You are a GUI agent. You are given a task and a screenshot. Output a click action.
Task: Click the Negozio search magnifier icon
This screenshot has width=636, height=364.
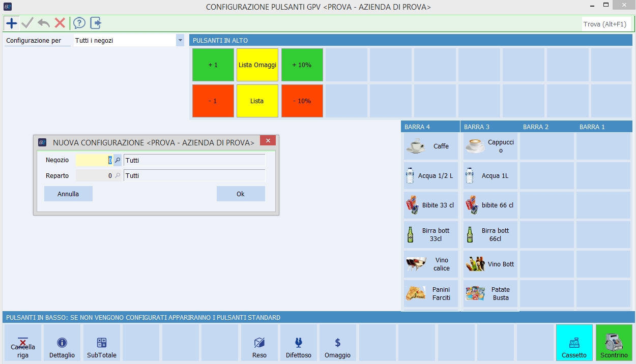pos(118,160)
